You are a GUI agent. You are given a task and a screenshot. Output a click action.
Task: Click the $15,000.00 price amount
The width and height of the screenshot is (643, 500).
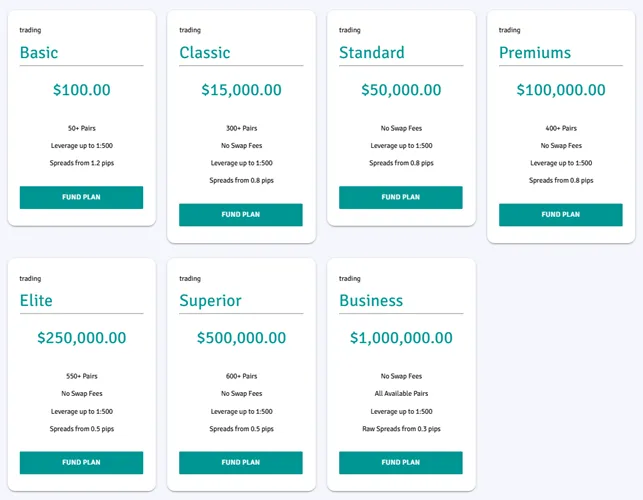(241, 90)
